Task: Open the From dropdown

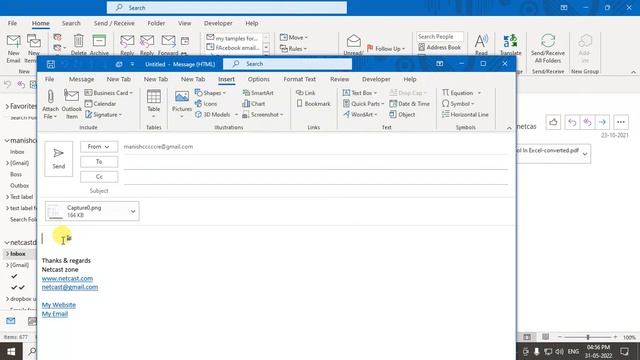Action: (x=99, y=147)
